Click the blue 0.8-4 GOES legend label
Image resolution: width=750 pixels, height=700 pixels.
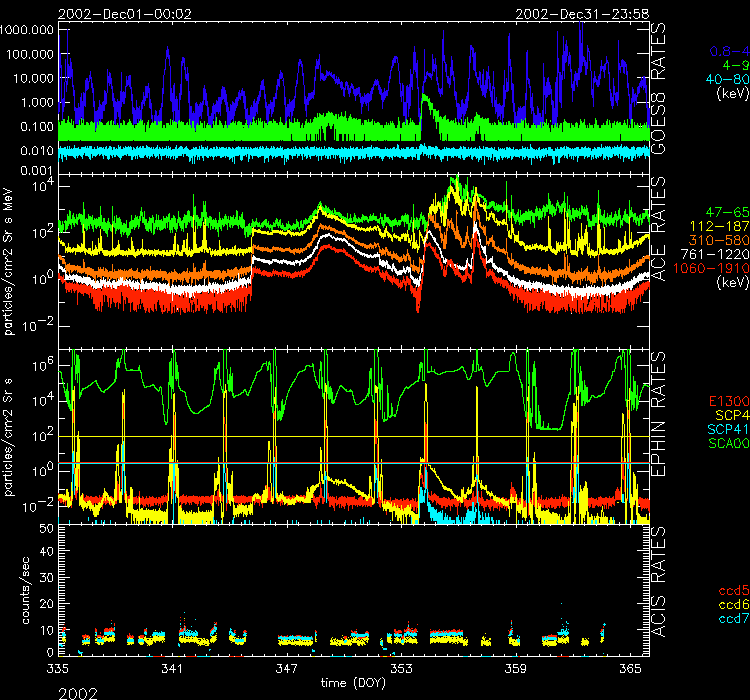(x=728, y=49)
